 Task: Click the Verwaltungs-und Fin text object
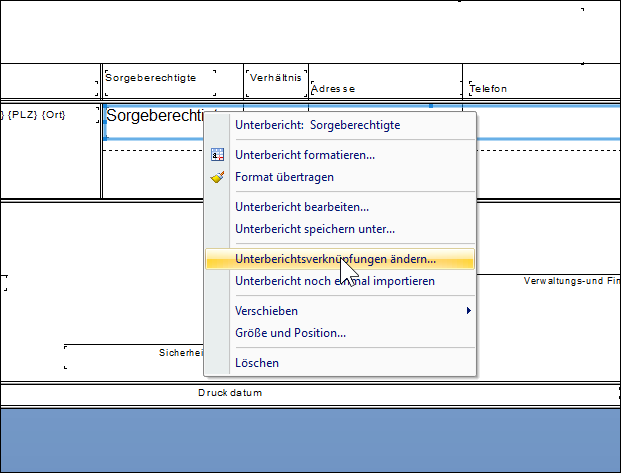(x=571, y=281)
